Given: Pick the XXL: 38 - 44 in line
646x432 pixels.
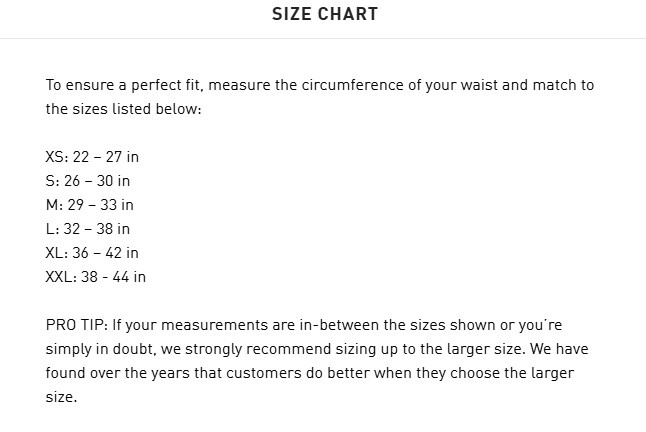Looking at the screenshot, I should [96, 277].
